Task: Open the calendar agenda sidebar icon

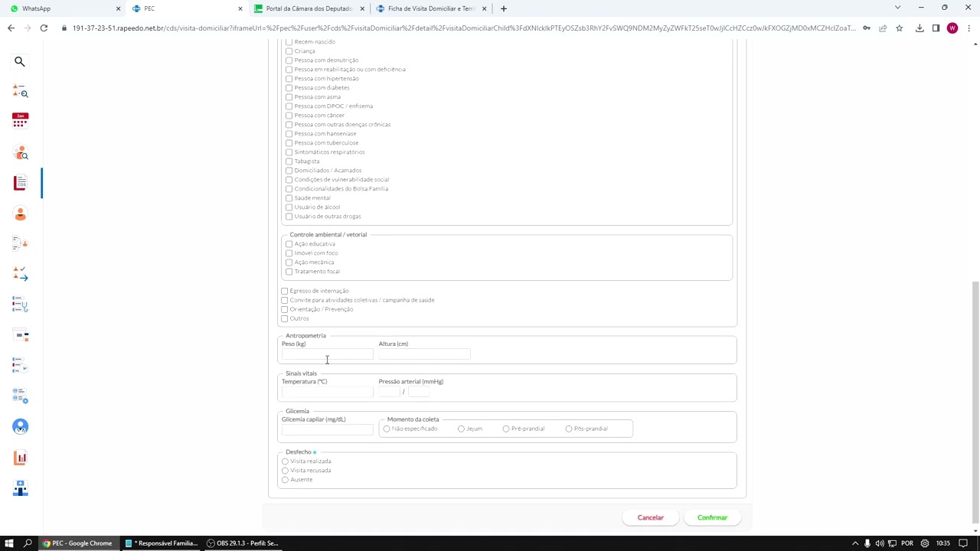Action: [20, 121]
